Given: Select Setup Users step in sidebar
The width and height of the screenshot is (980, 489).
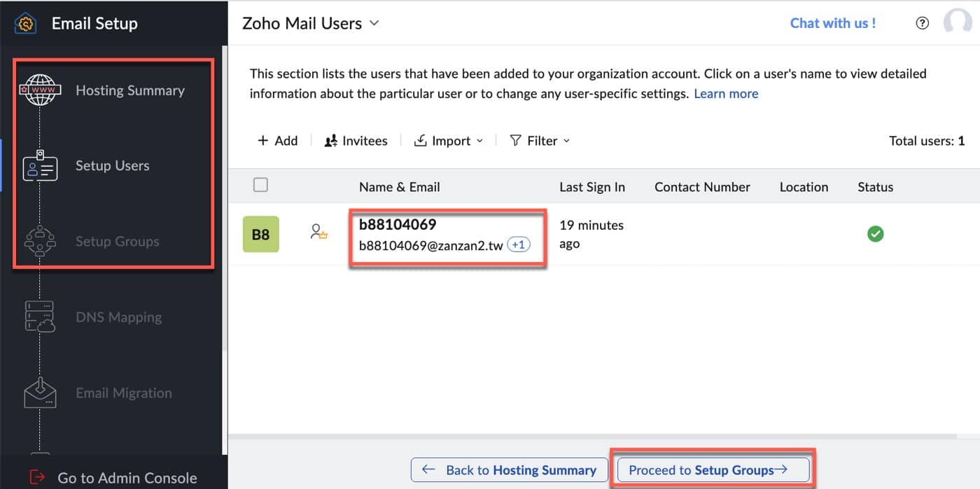Looking at the screenshot, I should [x=113, y=166].
